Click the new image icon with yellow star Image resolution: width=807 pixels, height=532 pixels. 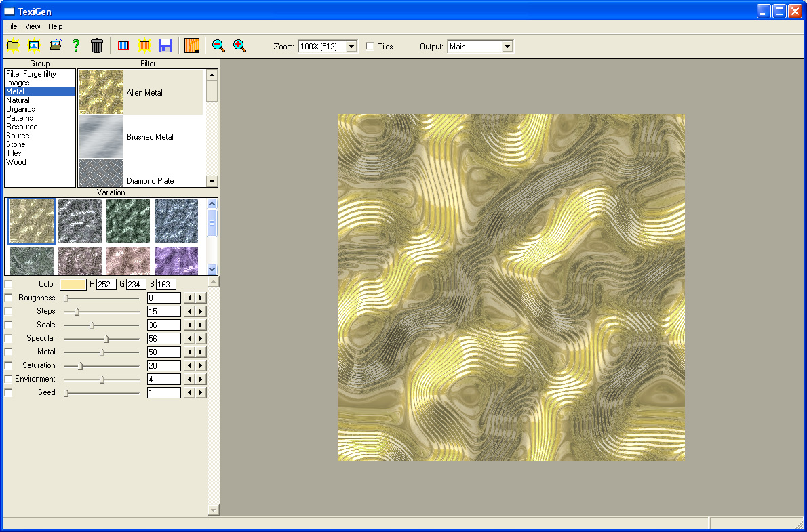click(x=33, y=45)
